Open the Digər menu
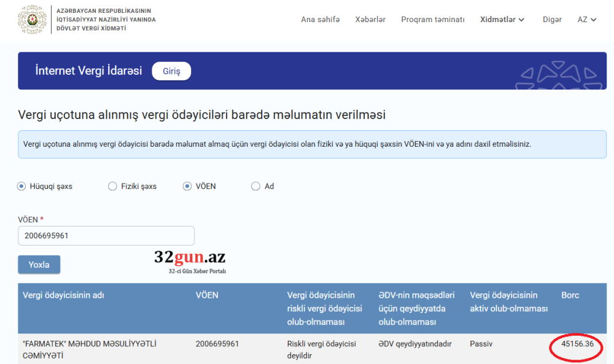Viewport: 614px width, 364px height. pyautogui.click(x=552, y=19)
